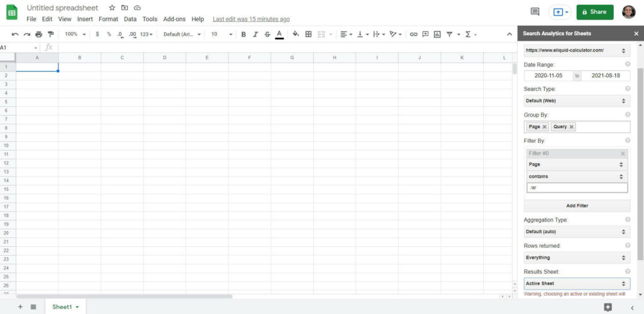This screenshot has width=644, height=314.
Task: Open the fill color picker
Action: tap(296, 34)
